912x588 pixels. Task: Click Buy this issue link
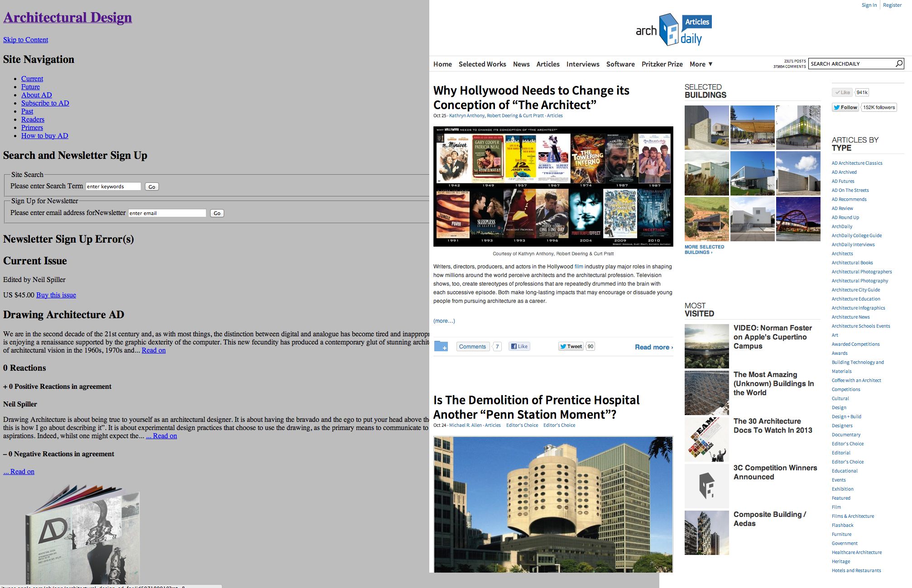tap(56, 295)
